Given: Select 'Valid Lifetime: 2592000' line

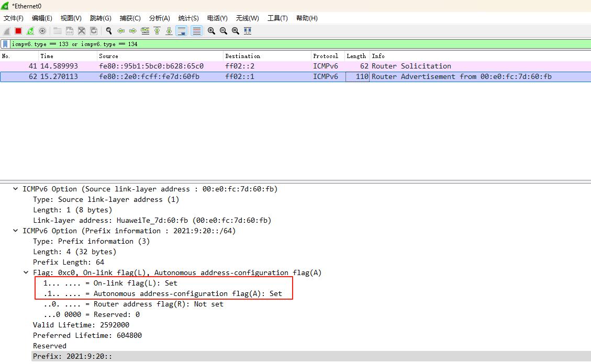Looking at the screenshot, I should [81, 325].
